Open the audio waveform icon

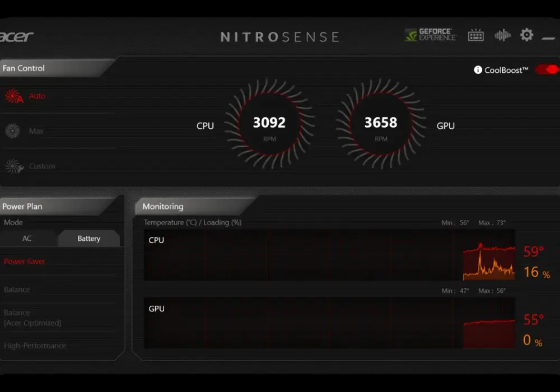502,35
